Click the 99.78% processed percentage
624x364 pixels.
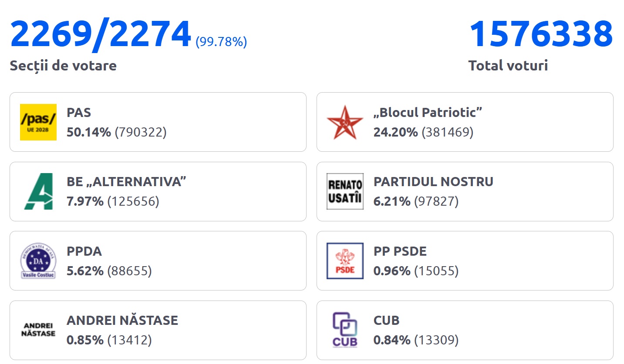pyautogui.click(x=221, y=42)
